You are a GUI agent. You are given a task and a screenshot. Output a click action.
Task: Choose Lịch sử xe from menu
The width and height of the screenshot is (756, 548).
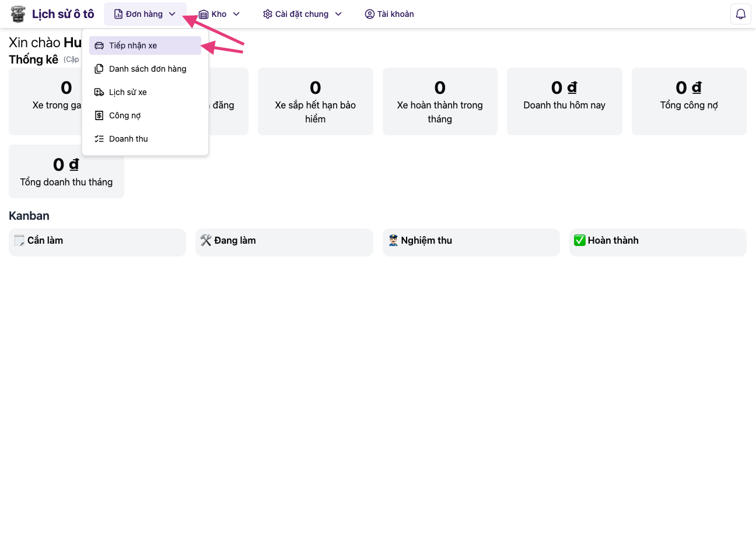coord(128,92)
